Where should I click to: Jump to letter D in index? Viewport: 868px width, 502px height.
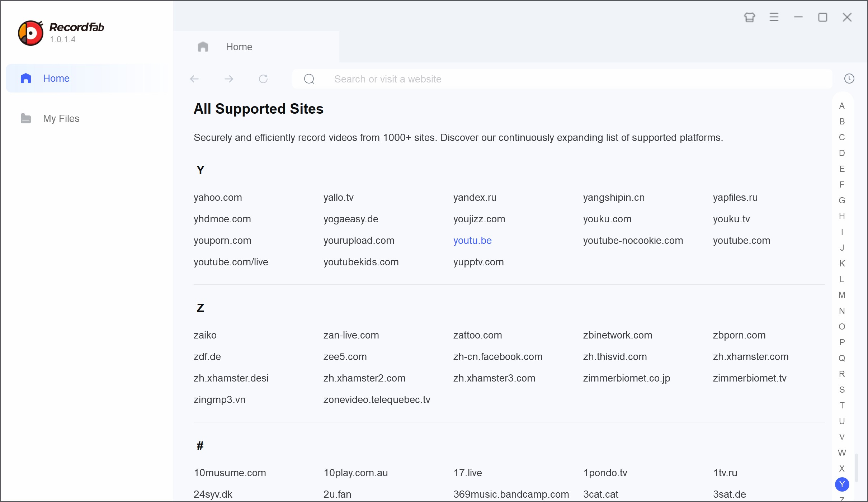[x=842, y=153]
